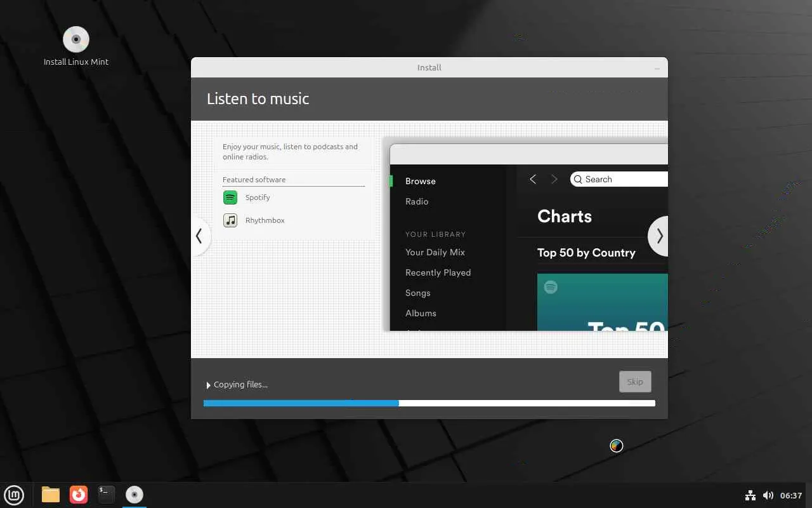The height and width of the screenshot is (508, 812).
Task: Select Browse in the Spotify sidebar
Action: click(421, 181)
